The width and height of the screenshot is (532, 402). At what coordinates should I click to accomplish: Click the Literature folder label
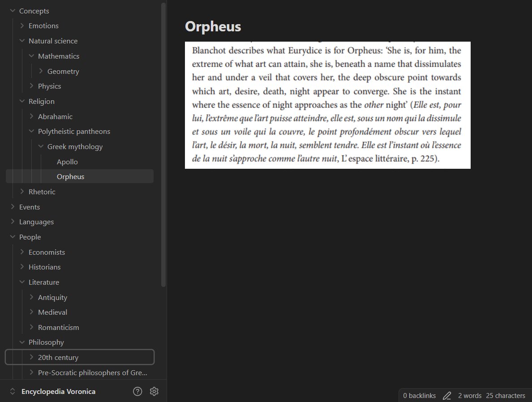click(x=44, y=282)
